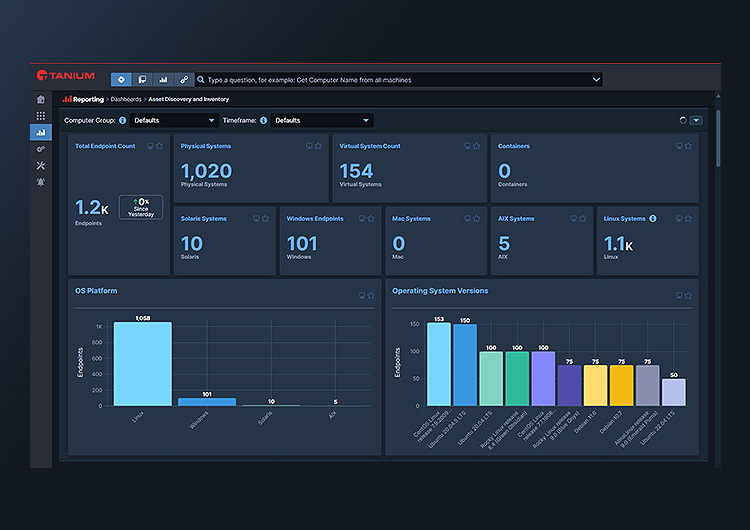Viewport: 750px width, 530px height.
Task: Open the Computer Group Defaults dropdown
Action: click(x=174, y=121)
